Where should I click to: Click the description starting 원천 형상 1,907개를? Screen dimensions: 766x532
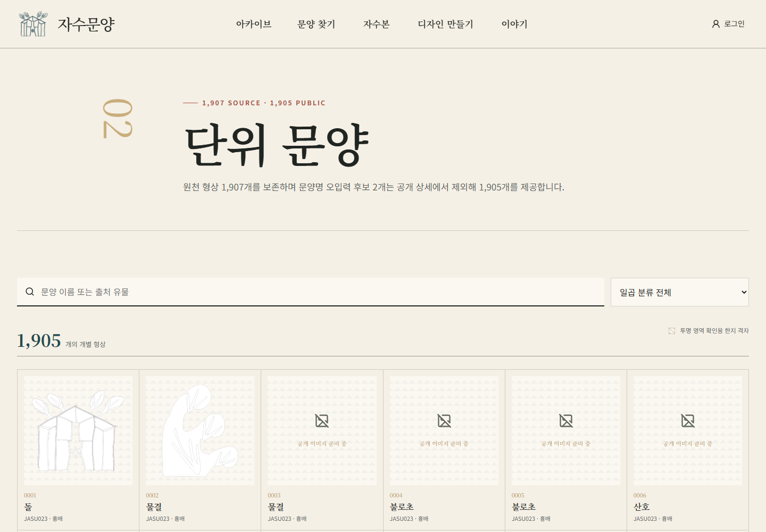pos(373,187)
